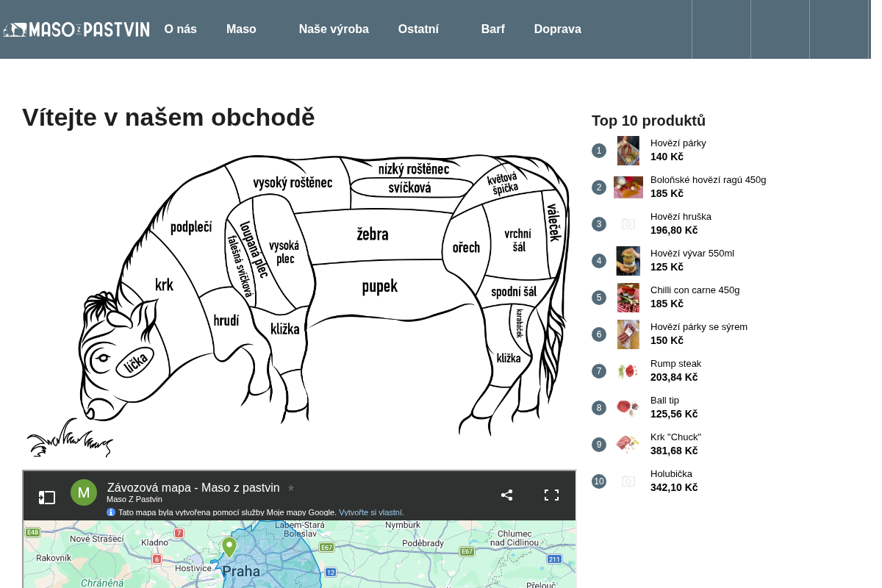Select the ořech cut on diagram
This screenshot has height=588, width=882.
click(466, 248)
